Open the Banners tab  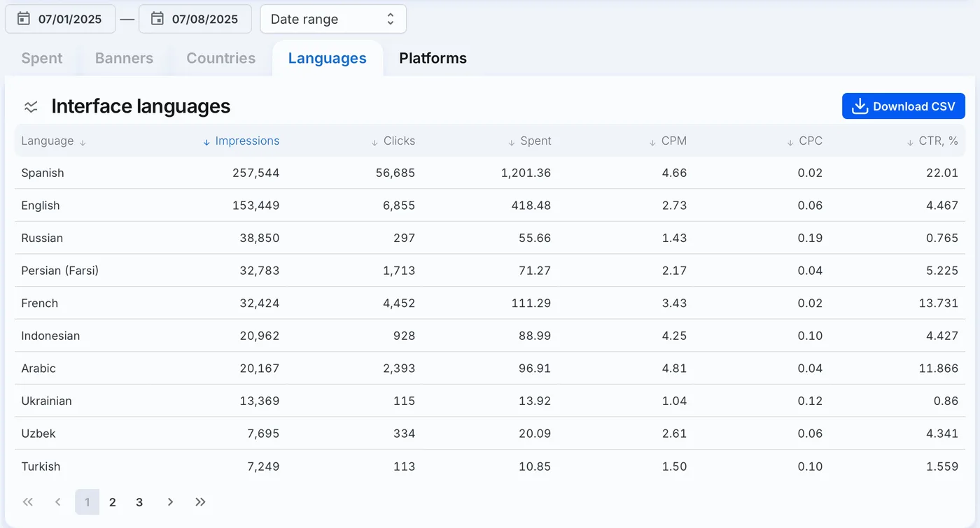pos(124,58)
